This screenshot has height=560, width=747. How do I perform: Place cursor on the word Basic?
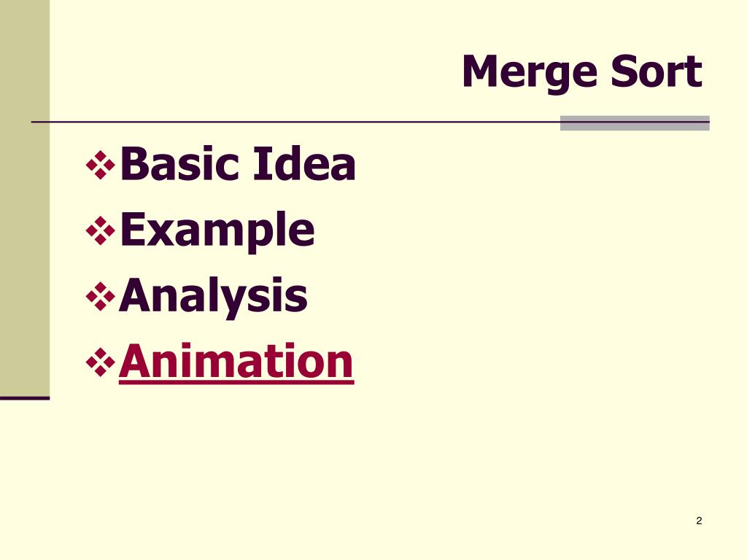point(179,163)
